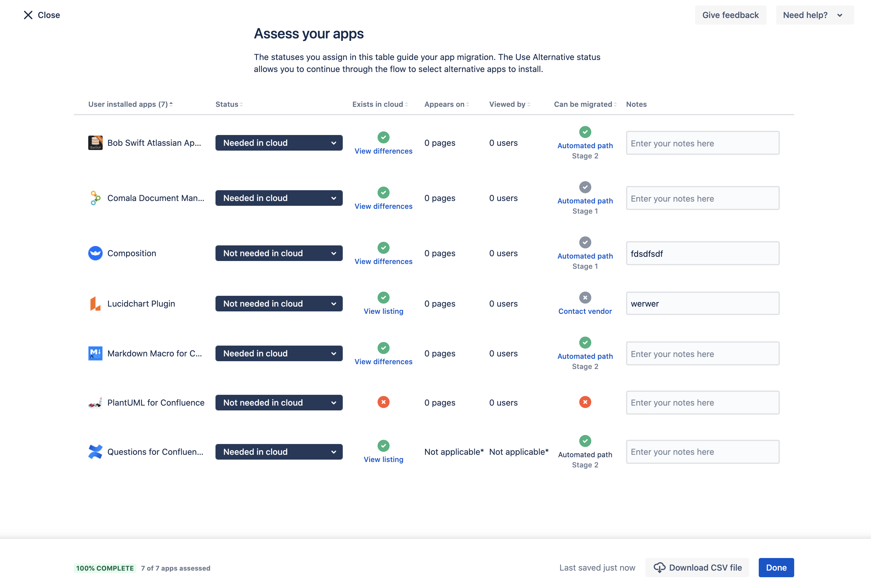Click the Markdown Macro app icon
871x588 pixels.
pos(95,353)
